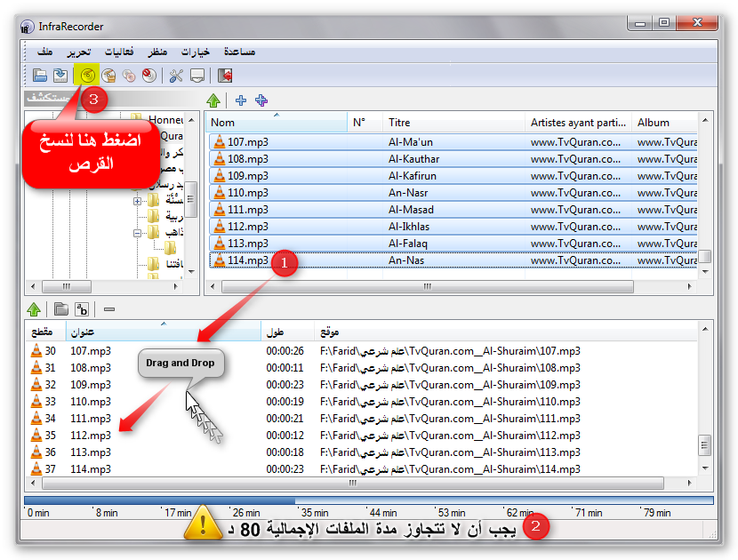
Task: Click the Al-Ikhlas title cell
Action: [x=409, y=227]
